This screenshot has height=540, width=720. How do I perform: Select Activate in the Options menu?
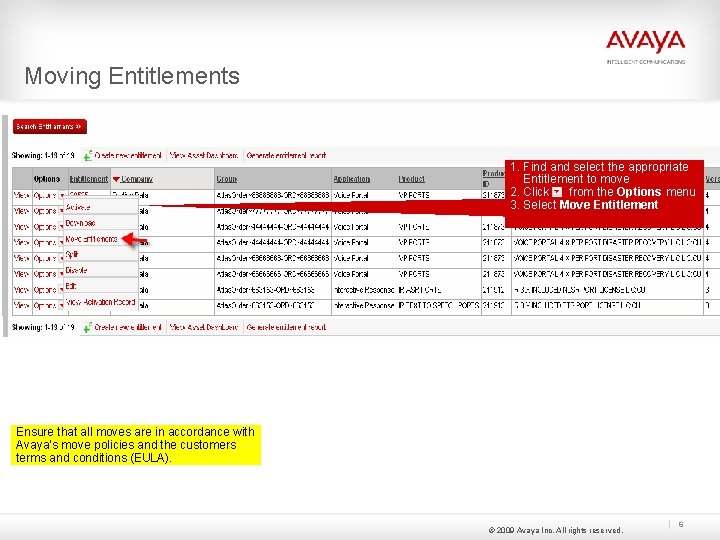[101, 207]
